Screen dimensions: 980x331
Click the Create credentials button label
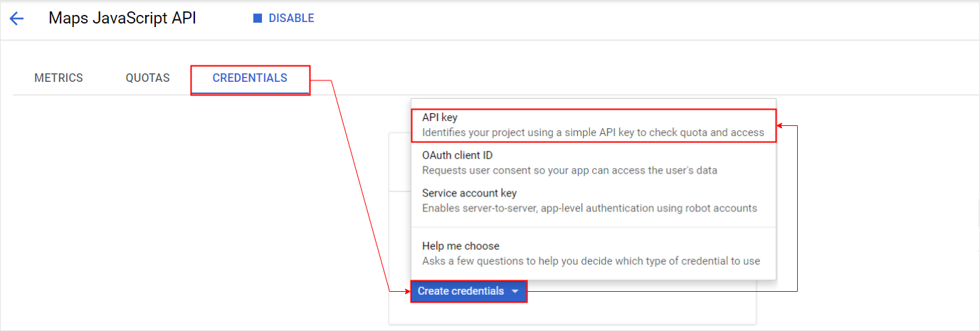[460, 291]
